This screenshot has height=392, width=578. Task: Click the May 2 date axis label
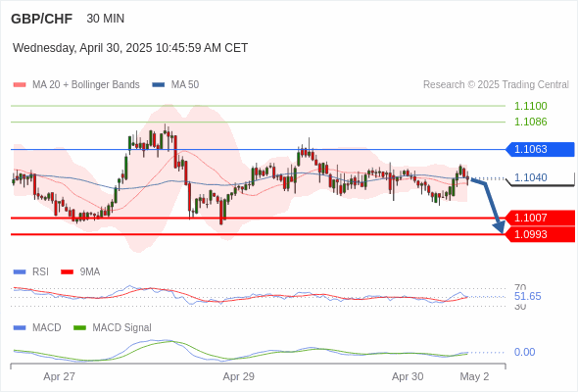pyautogui.click(x=474, y=377)
